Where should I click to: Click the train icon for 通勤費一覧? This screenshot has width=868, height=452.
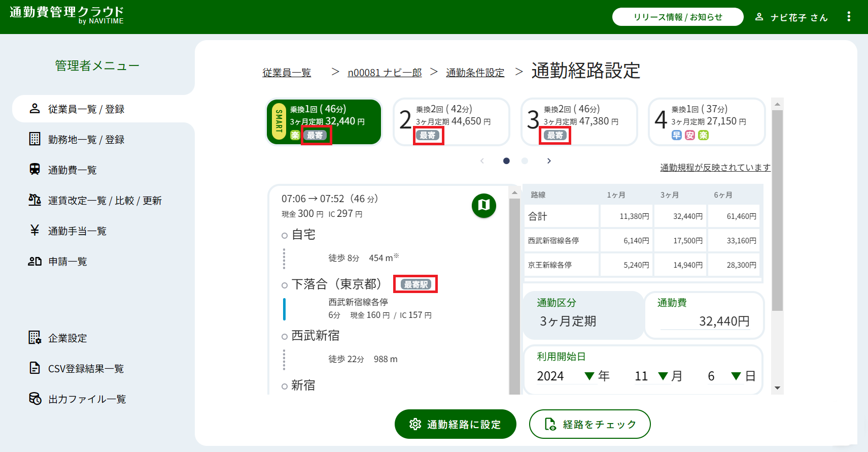pos(34,170)
